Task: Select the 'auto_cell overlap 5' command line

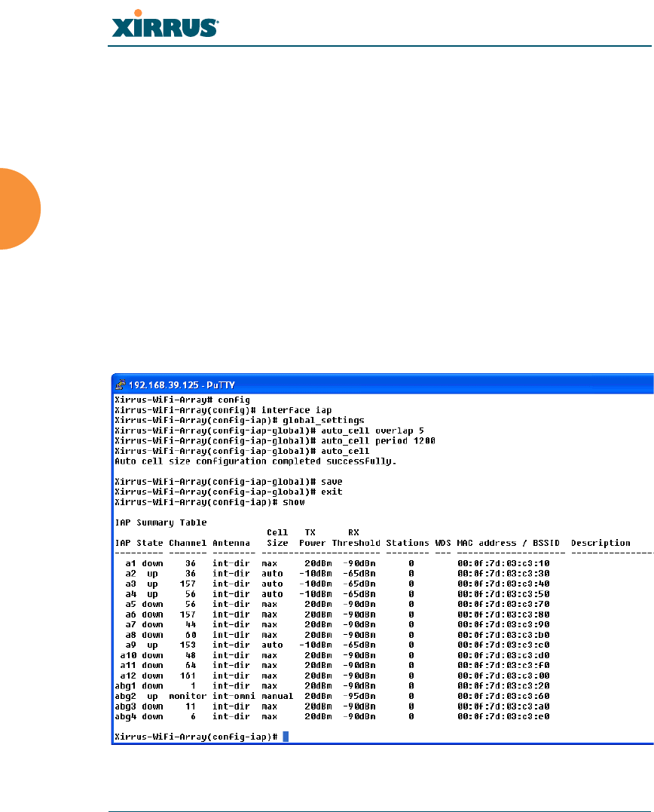Action: (x=269, y=431)
